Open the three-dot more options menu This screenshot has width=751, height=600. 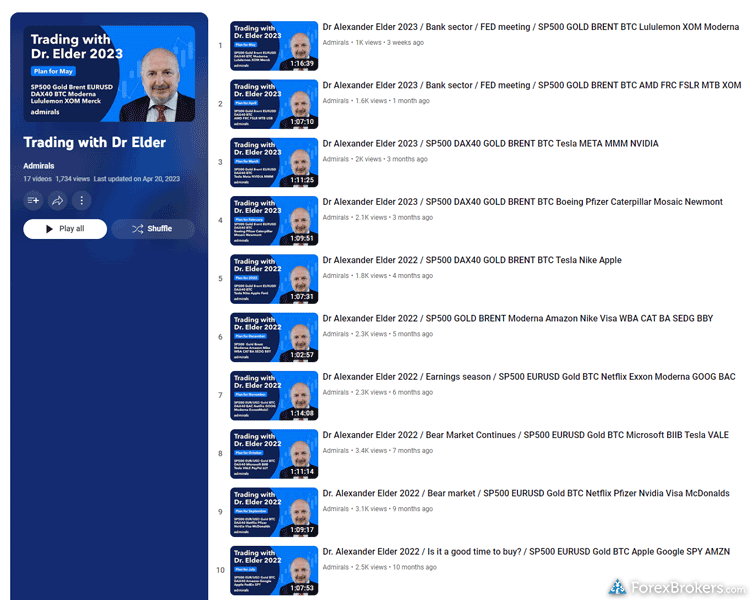click(81, 200)
